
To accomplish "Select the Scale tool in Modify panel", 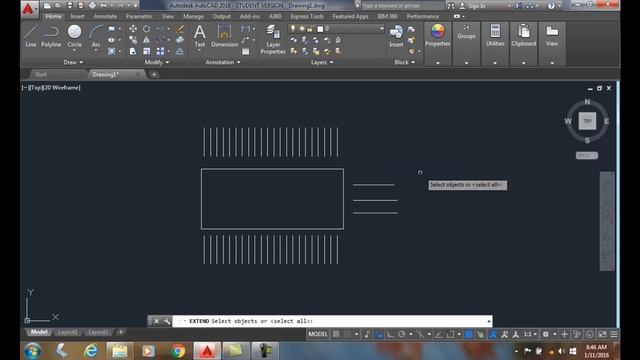I will click(x=146, y=51).
